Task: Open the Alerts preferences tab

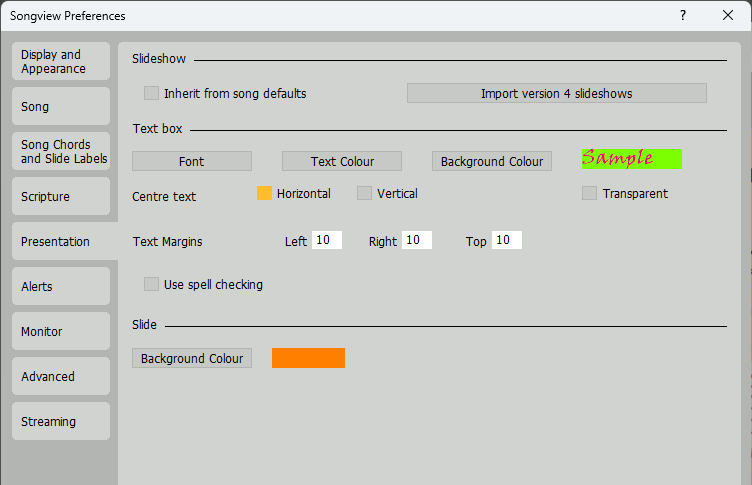Action: click(61, 287)
